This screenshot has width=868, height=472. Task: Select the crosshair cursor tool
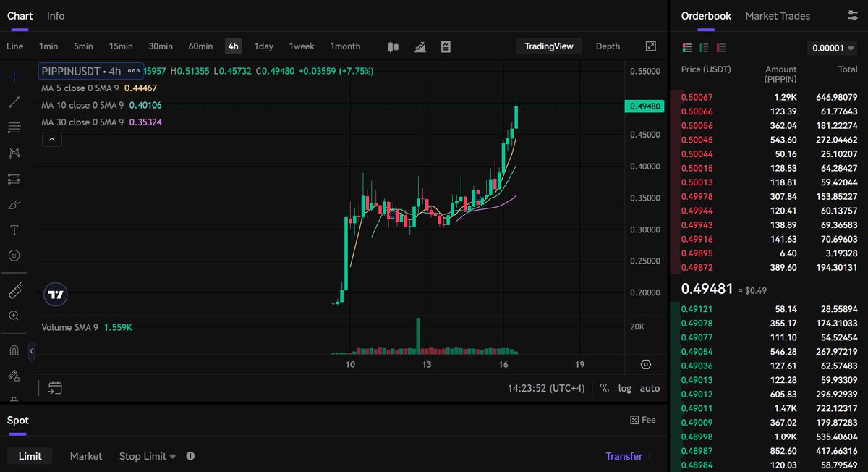(14, 76)
